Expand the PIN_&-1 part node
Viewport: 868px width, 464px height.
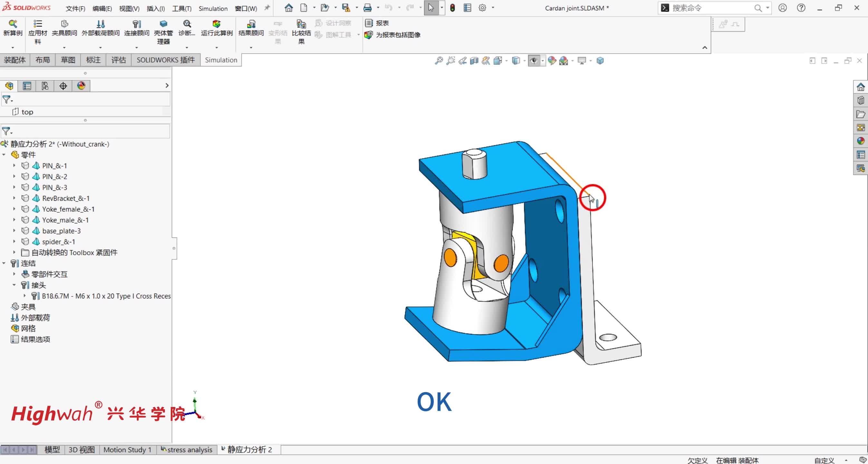[14, 165]
